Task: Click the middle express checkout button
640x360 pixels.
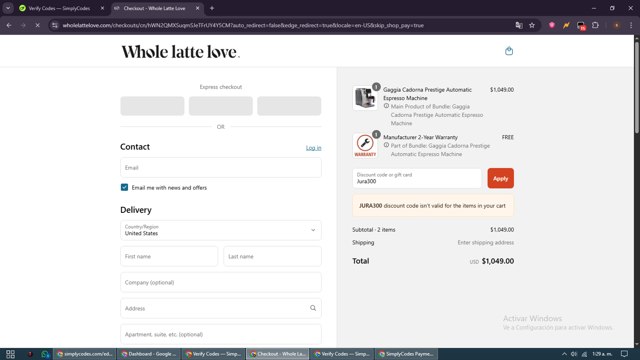Action: point(221,106)
